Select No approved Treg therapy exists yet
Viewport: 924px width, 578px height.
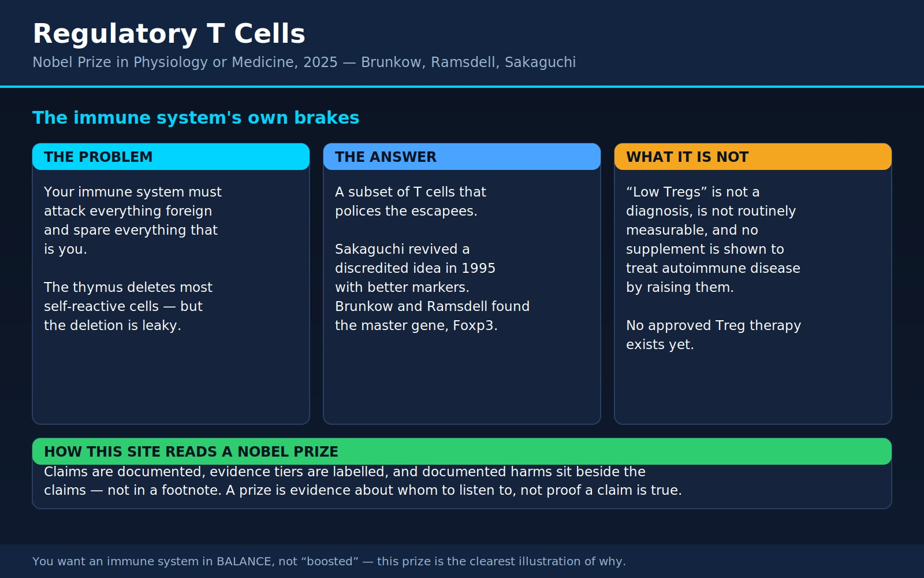pyautogui.click(x=713, y=335)
